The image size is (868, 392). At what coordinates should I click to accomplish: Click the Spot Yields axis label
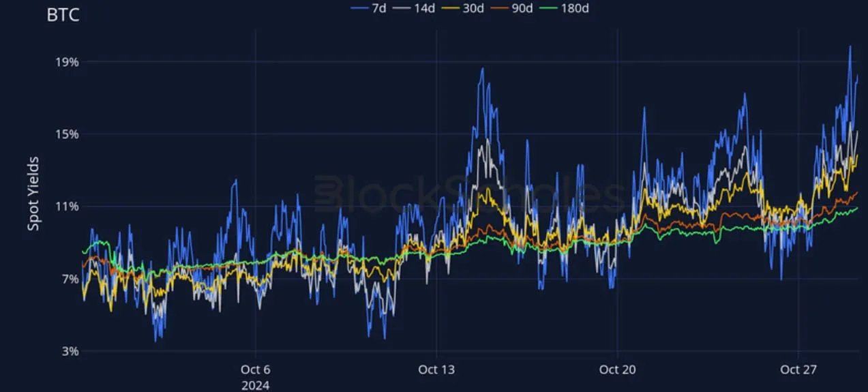33,193
